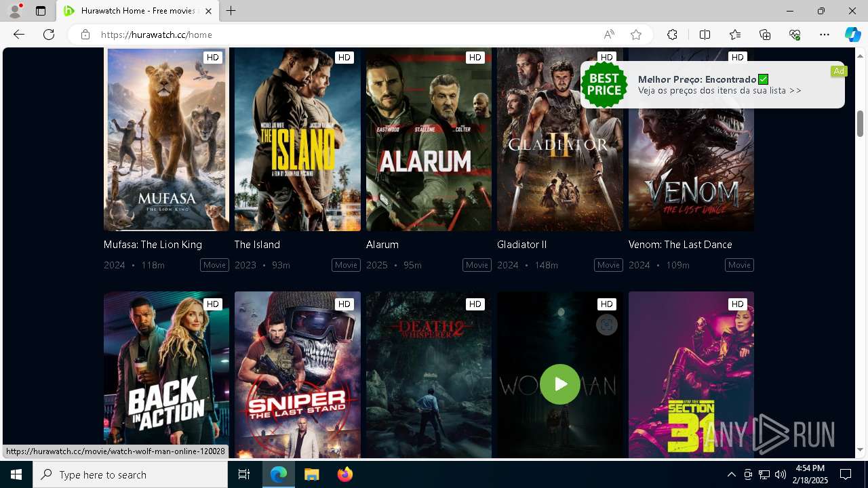
Task: Show hidden system tray icons
Action: point(731,474)
